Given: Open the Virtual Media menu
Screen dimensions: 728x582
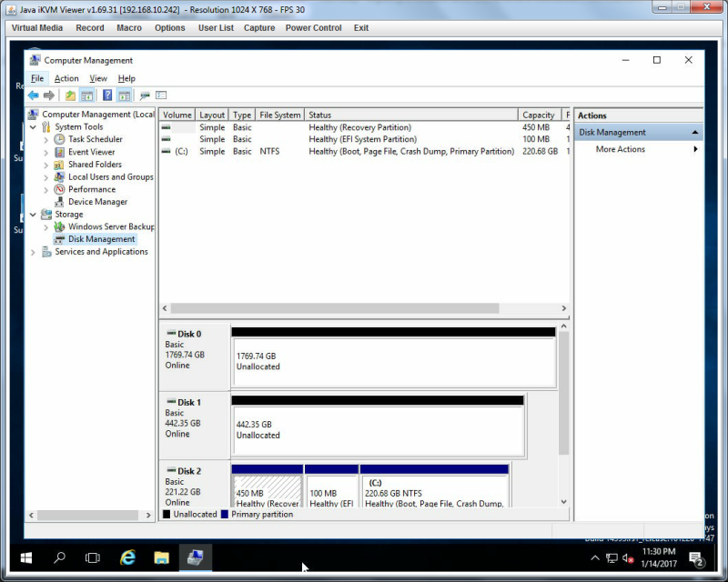Looking at the screenshot, I should (37, 28).
